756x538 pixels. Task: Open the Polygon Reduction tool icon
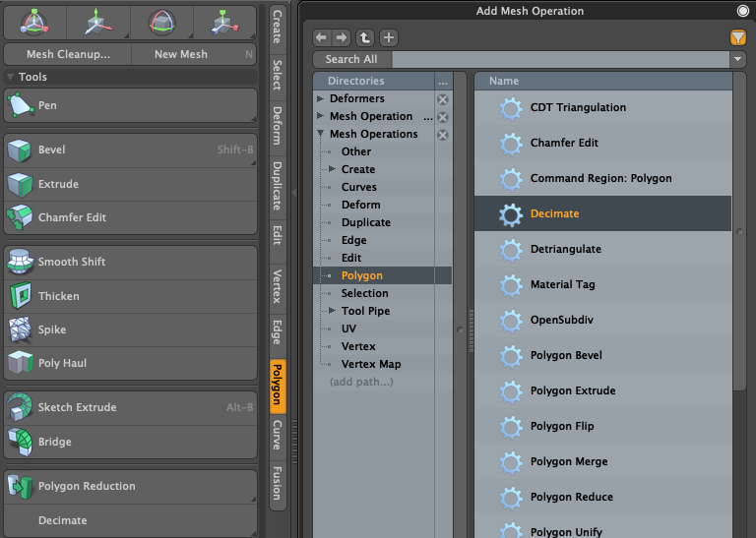pyautogui.click(x=20, y=486)
